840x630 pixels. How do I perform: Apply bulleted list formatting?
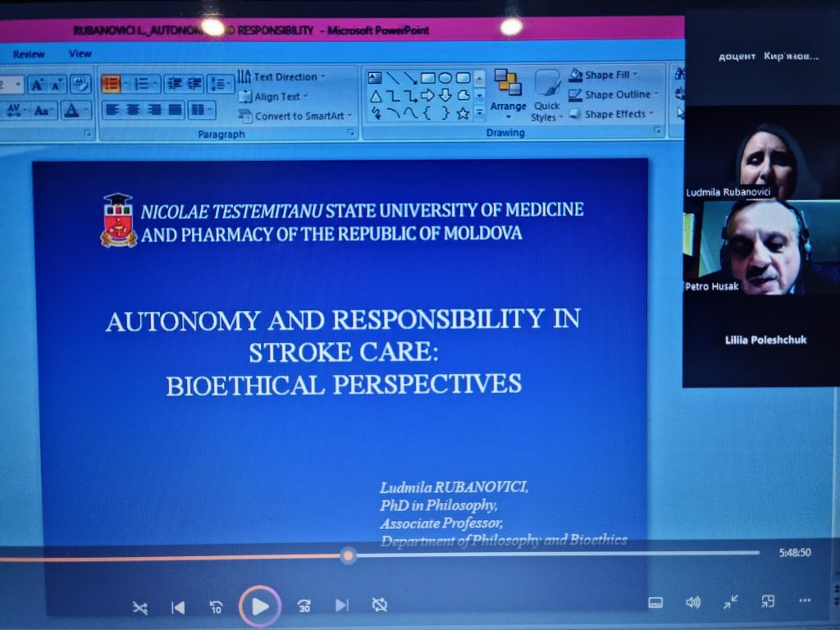(x=111, y=84)
